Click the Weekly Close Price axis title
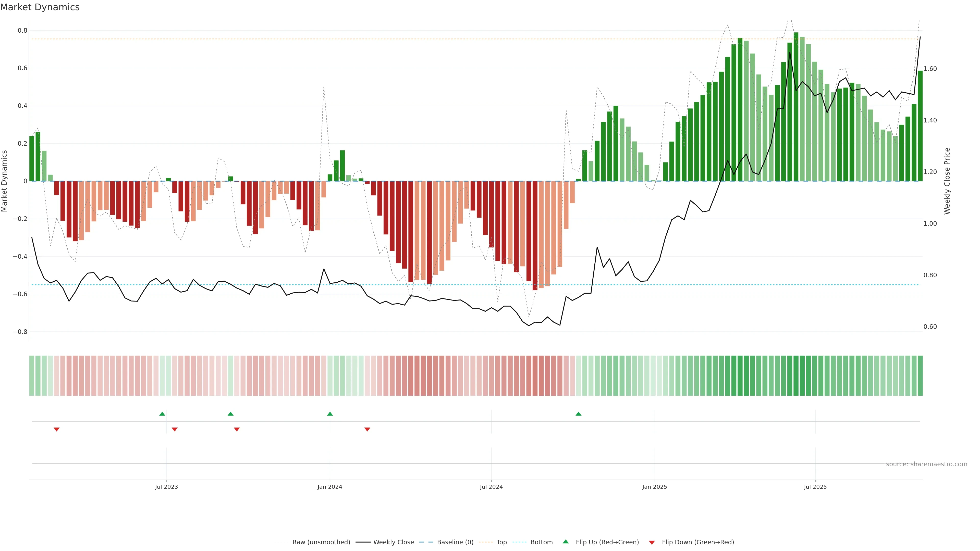The width and height of the screenshot is (980, 551). pyautogui.click(x=947, y=181)
